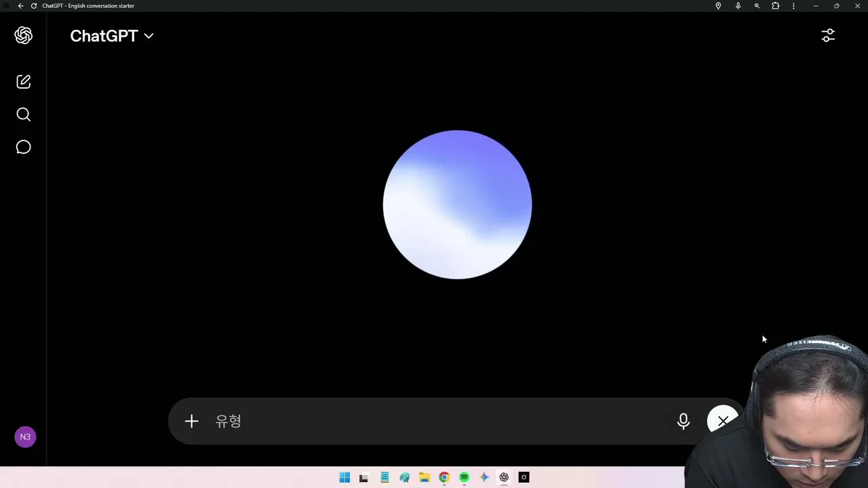This screenshot has width=868, height=488.
Task: Go back with the title bar arrow
Action: pos(20,5)
